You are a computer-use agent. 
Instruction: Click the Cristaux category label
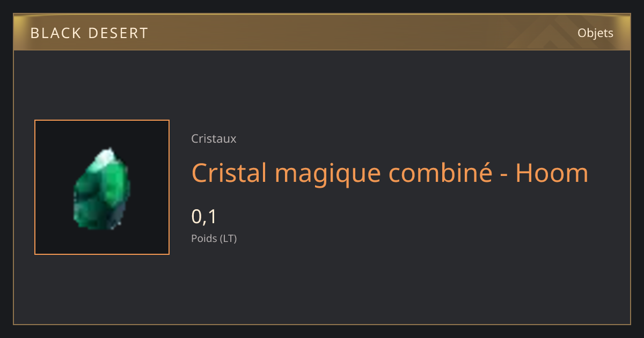(x=214, y=138)
